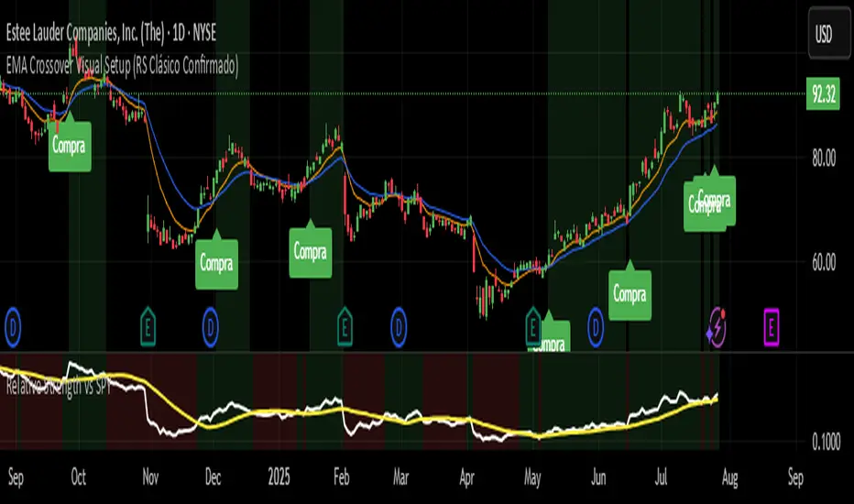Open the magenta upcoming earnings E marker
854x504 pixels.
click(772, 327)
